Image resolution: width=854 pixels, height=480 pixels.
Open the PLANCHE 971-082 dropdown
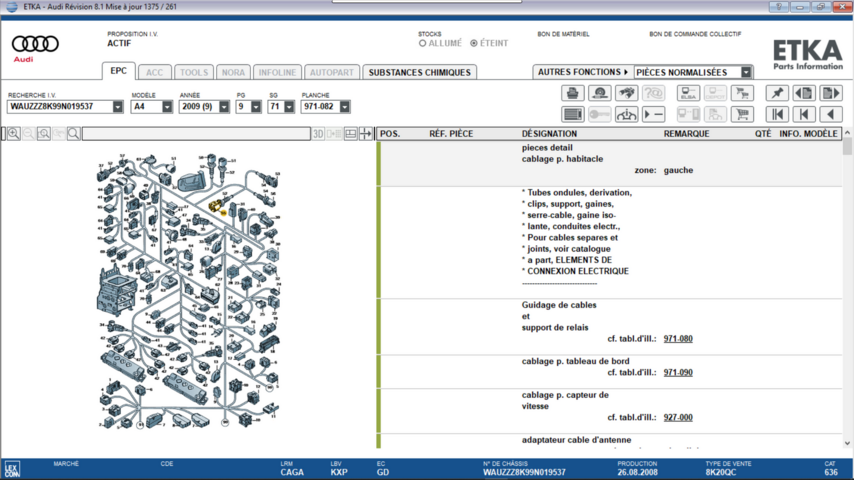point(344,107)
